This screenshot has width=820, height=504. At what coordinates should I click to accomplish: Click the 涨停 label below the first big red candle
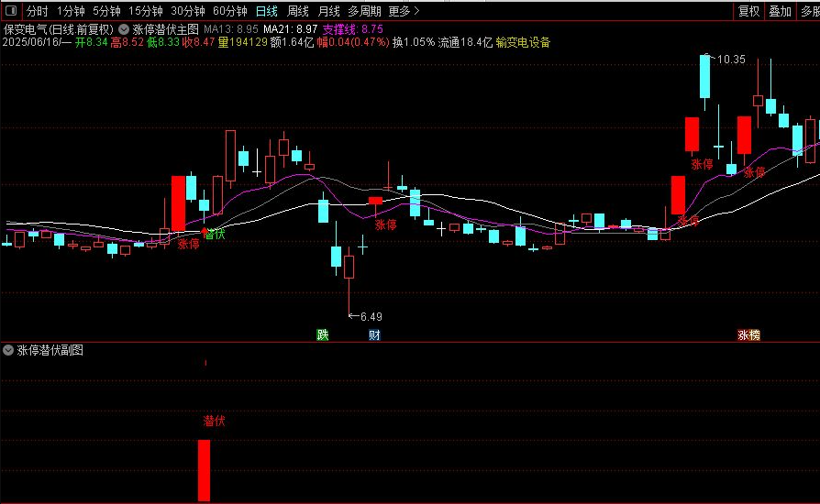pyautogui.click(x=188, y=244)
